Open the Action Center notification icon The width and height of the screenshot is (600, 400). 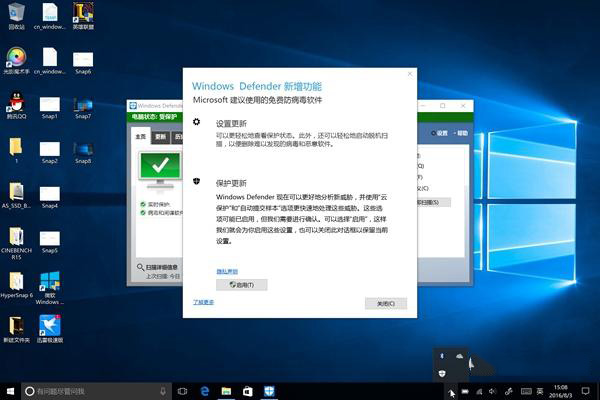(585, 391)
